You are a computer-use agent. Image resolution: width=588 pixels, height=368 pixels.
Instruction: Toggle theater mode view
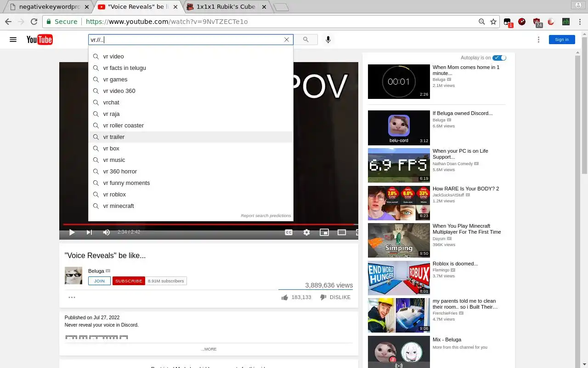(342, 232)
